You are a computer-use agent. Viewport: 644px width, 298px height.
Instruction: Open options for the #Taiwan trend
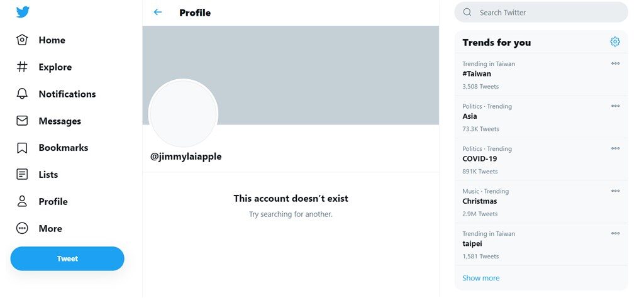(x=615, y=63)
